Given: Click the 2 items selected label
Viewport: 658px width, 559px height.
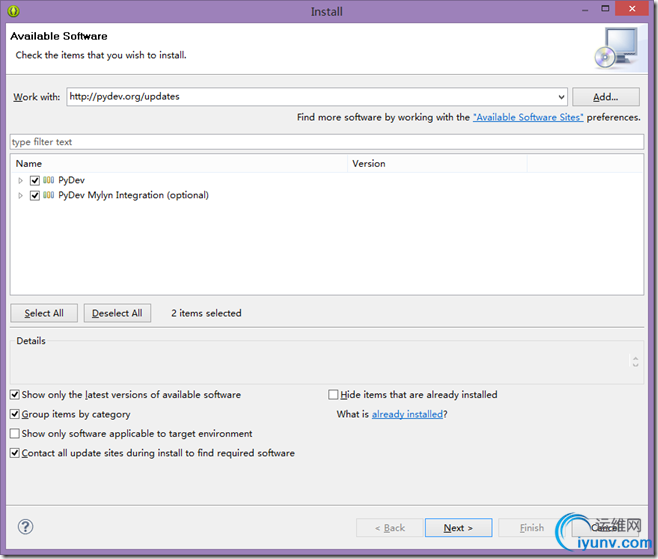Looking at the screenshot, I should pos(206,313).
